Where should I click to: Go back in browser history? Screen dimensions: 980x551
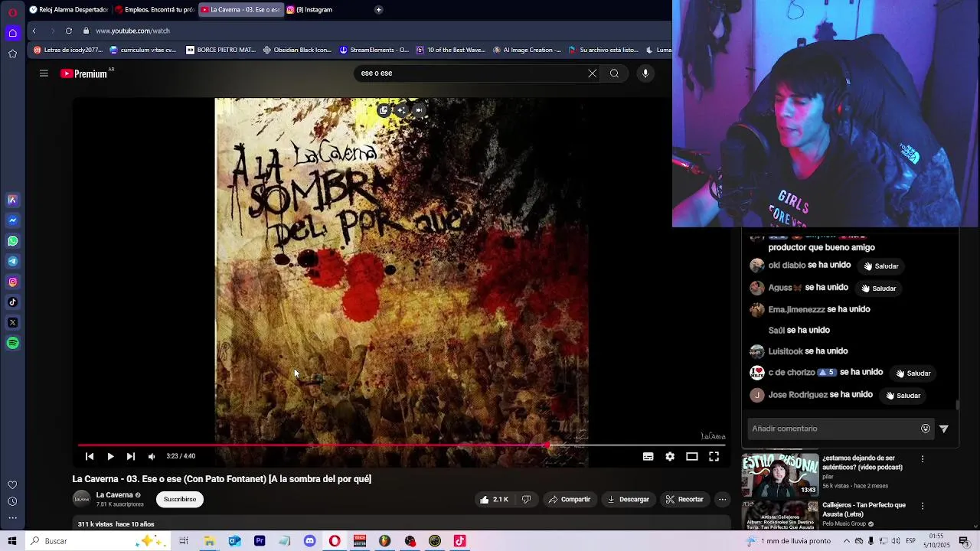34,31
